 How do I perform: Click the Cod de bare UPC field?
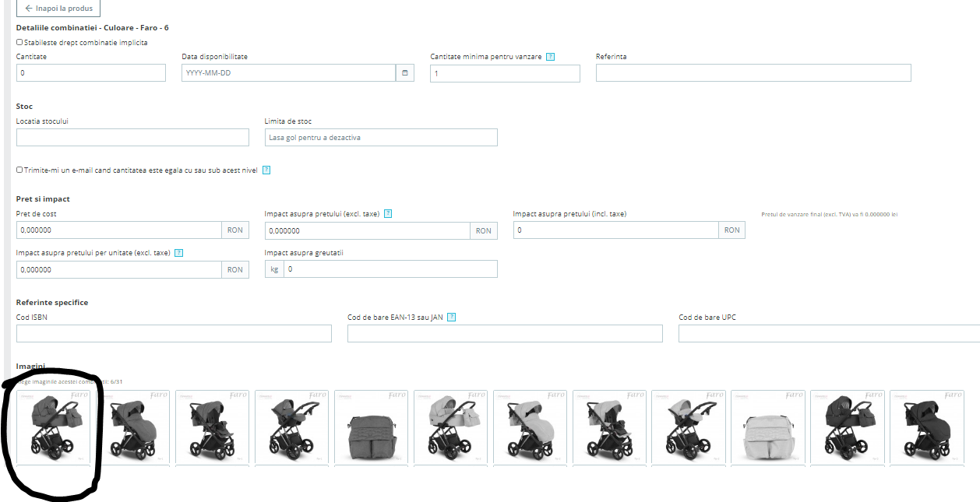(x=829, y=334)
